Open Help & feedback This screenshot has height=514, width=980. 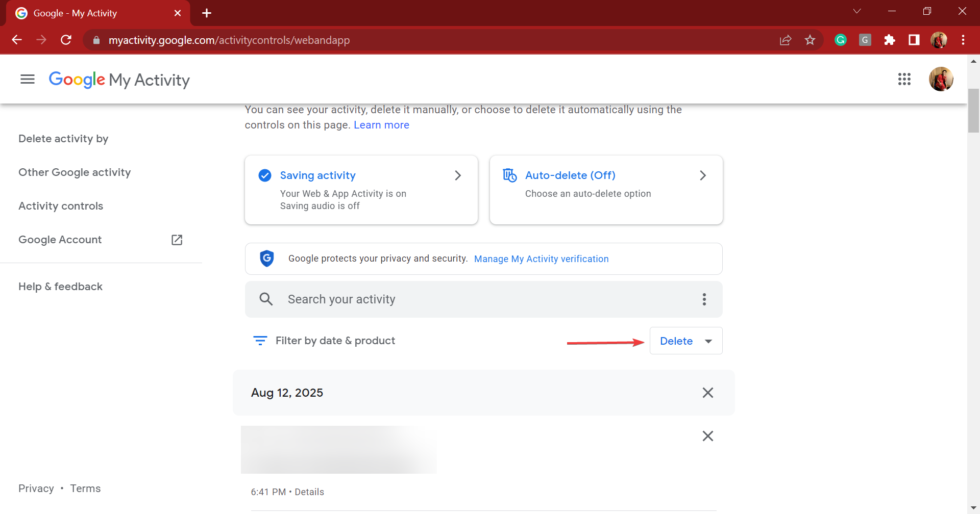[x=61, y=287]
